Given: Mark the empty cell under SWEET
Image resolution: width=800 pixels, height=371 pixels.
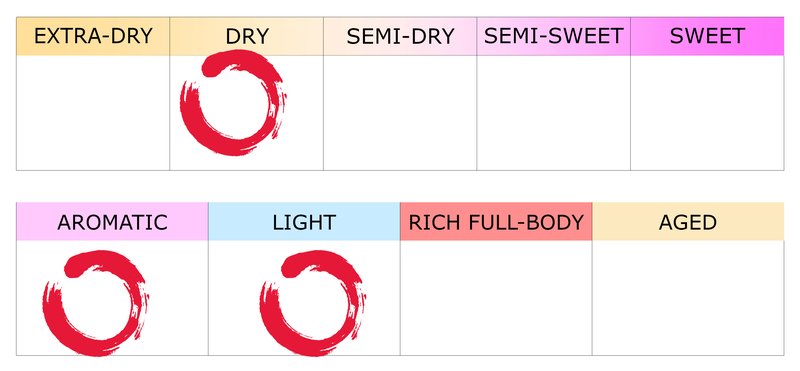Looking at the screenshot, I should point(707,113).
